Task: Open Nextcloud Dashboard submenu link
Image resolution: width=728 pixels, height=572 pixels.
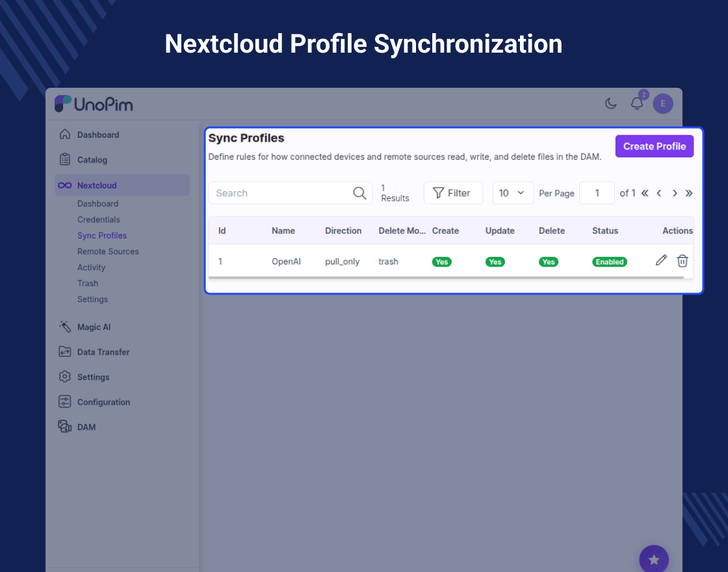Action: (97, 204)
